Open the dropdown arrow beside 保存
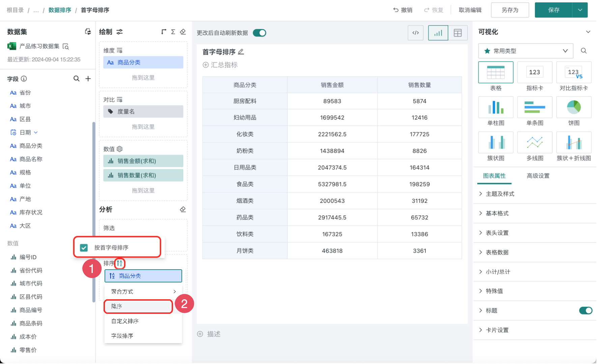597x364 pixels. click(x=580, y=10)
